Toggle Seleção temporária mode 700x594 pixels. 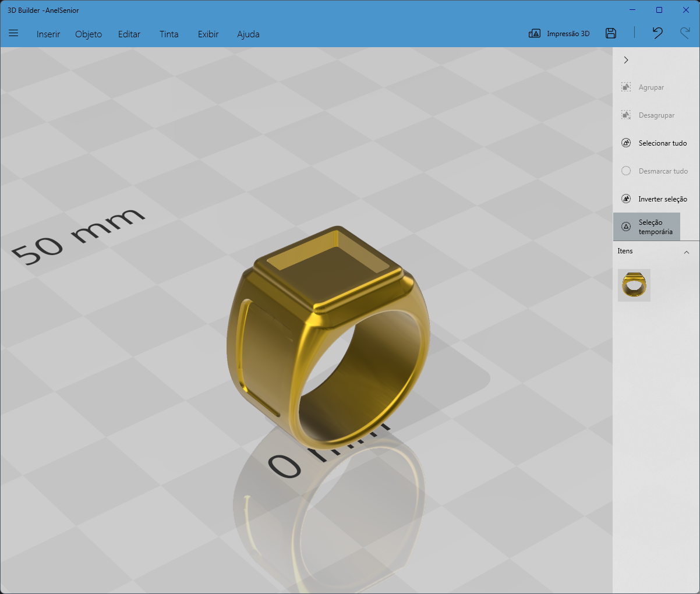646,227
